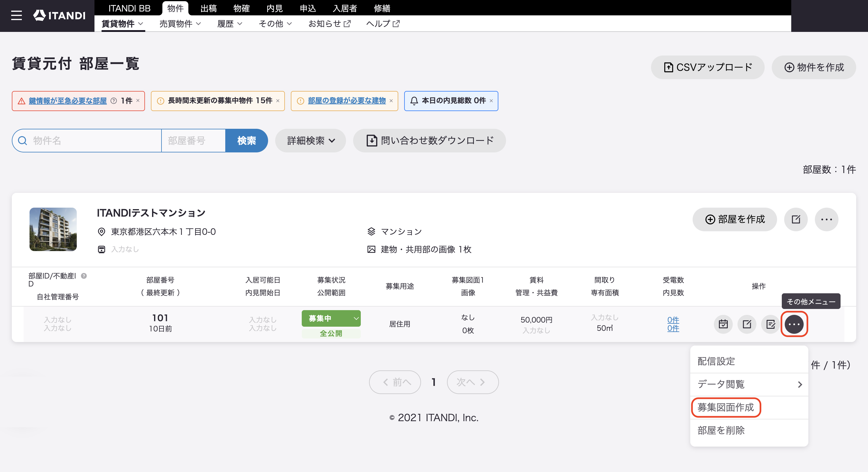Focus the 部屋番号 input field
868x472 pixels.
pyautogui.click(x=193, y=141)
